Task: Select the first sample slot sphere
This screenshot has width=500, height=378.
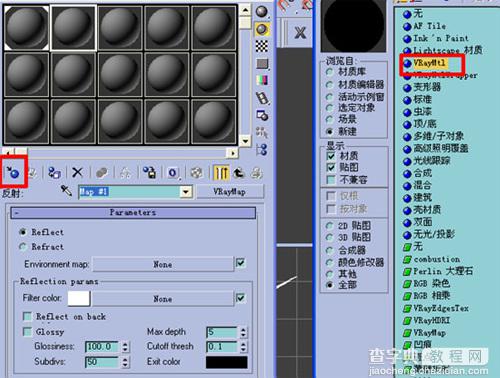Action: [x=26, y=28]
